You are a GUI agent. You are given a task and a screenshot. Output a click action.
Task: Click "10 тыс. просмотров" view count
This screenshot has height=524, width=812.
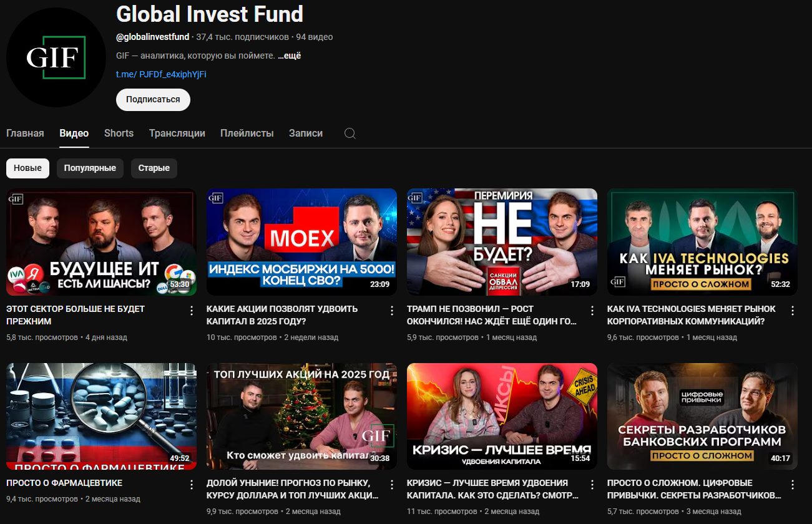(242, 337)
